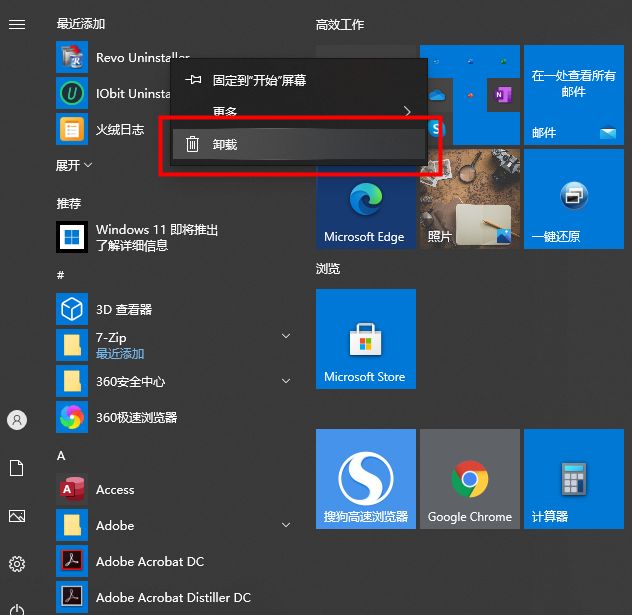Click the 7-Zip folder icon
Viewport: 632px width, 615px height.
click(x=72, y=345)
